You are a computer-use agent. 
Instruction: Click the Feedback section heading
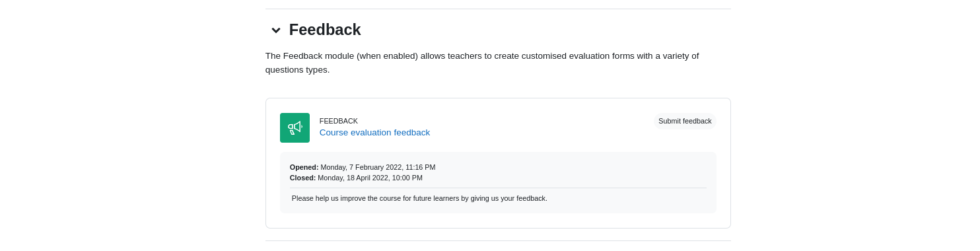[x=325, y=30]
